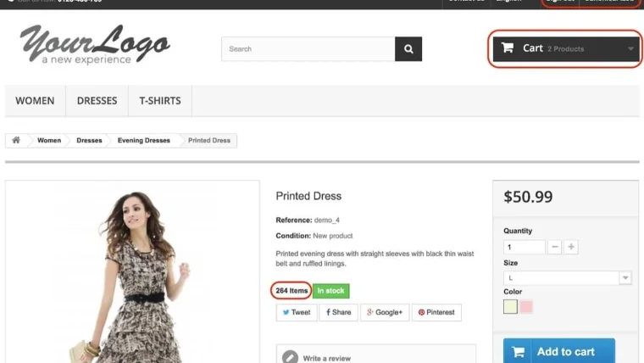Click the YourLogo site logo
The image size is (644, 363).
pyautogui.click(x=95, y=44)
